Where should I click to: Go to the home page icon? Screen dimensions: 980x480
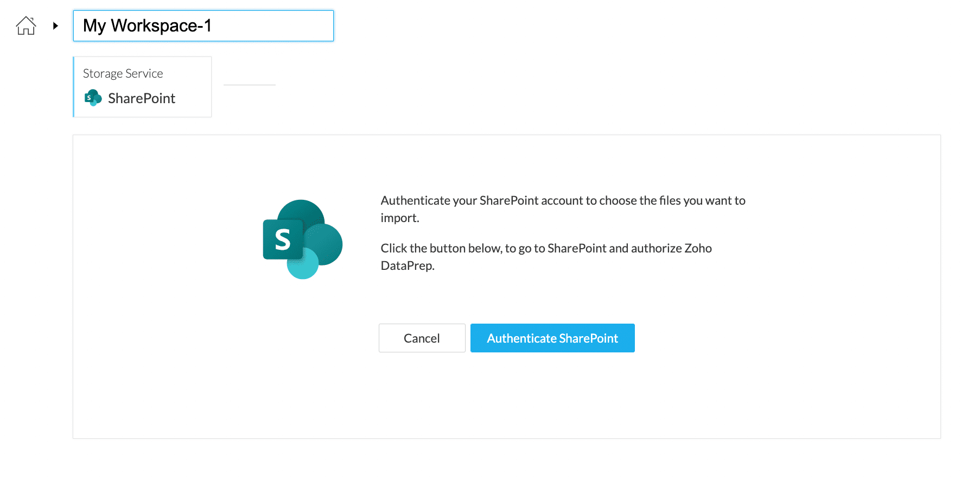pos(26,26)
